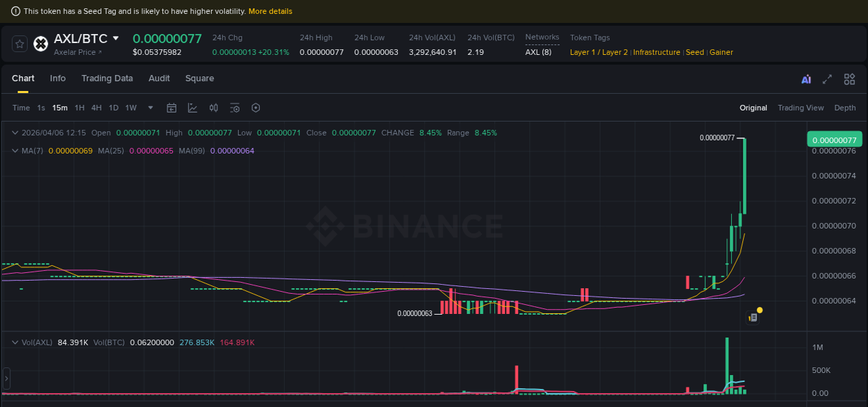Image resolution: width=868 pixels, height=407 pixels.
Task: Change the chart style via line chart icon
Action: (x=192, y=108)
